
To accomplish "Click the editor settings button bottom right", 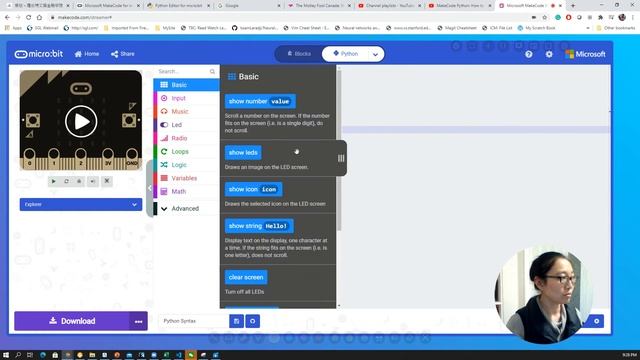I will [596, 321].
